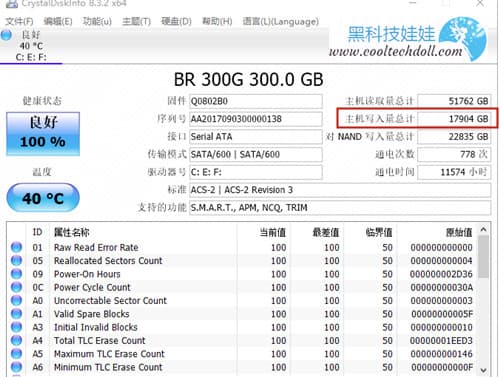Click the attribute list scrollbar thumb

click(483, 257)
